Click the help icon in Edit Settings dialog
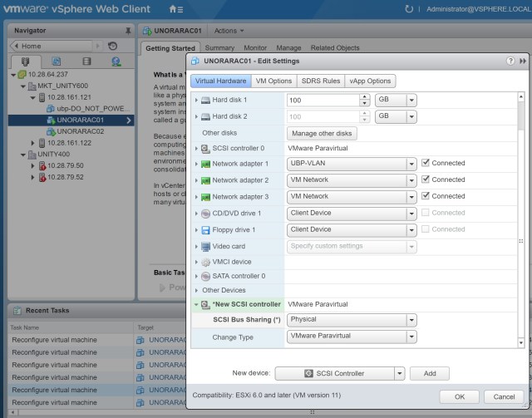532x418 pixels. [x=510, y=61]
